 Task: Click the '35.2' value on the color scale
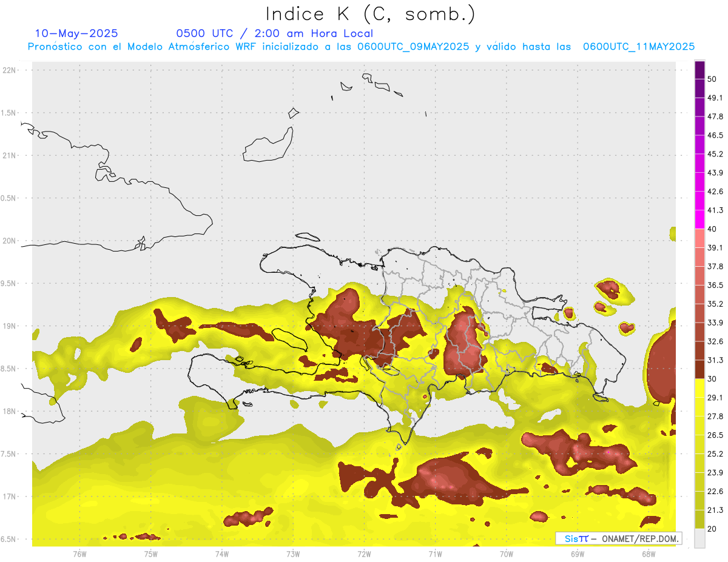click(715, 304)
